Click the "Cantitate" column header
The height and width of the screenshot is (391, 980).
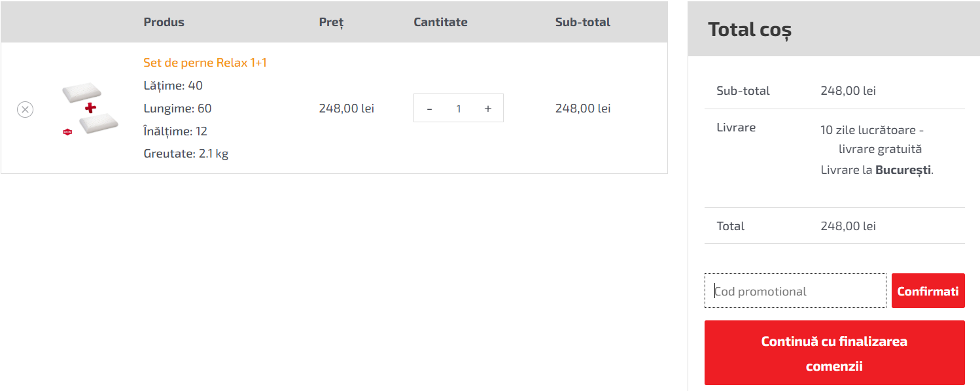(440, 22)
